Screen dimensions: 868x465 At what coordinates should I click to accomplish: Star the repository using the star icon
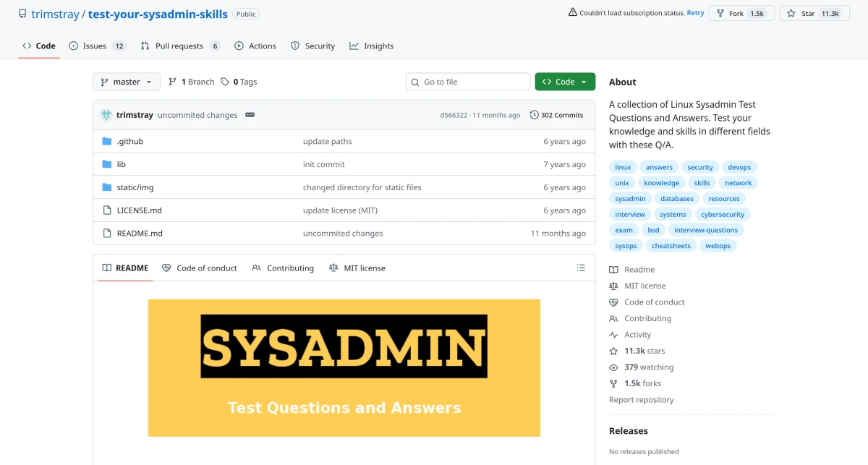click(792, 13)
